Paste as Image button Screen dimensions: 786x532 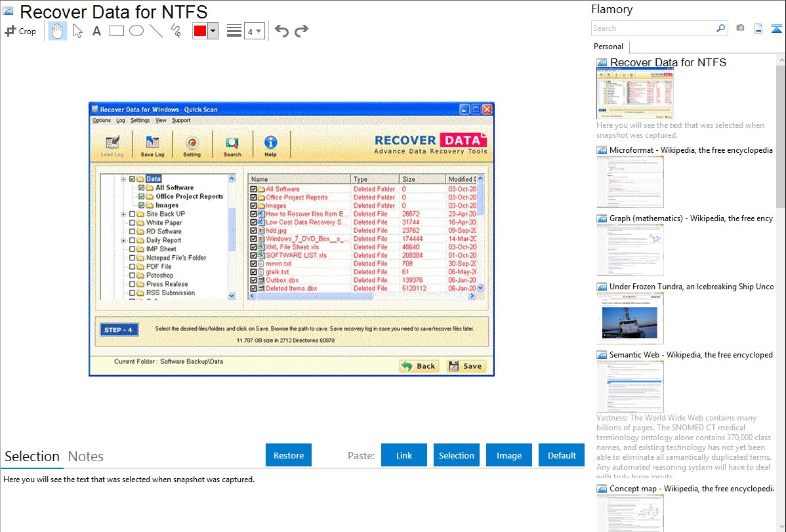tap(509, 455)
